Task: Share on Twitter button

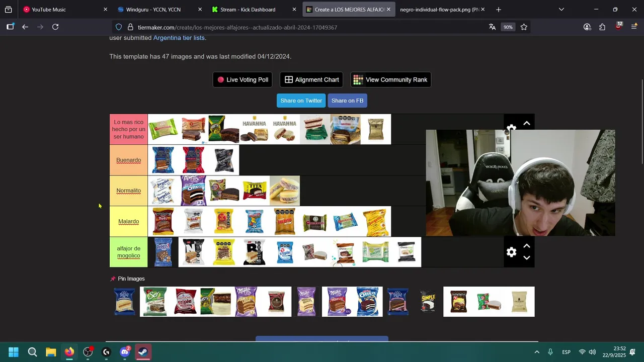Action: [x=301, y=101]
